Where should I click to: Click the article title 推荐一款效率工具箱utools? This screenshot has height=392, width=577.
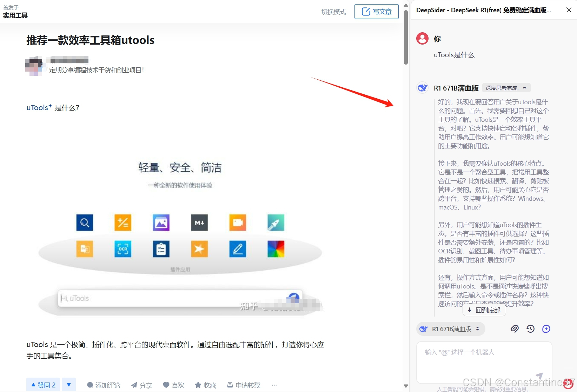tap(90, 40)
